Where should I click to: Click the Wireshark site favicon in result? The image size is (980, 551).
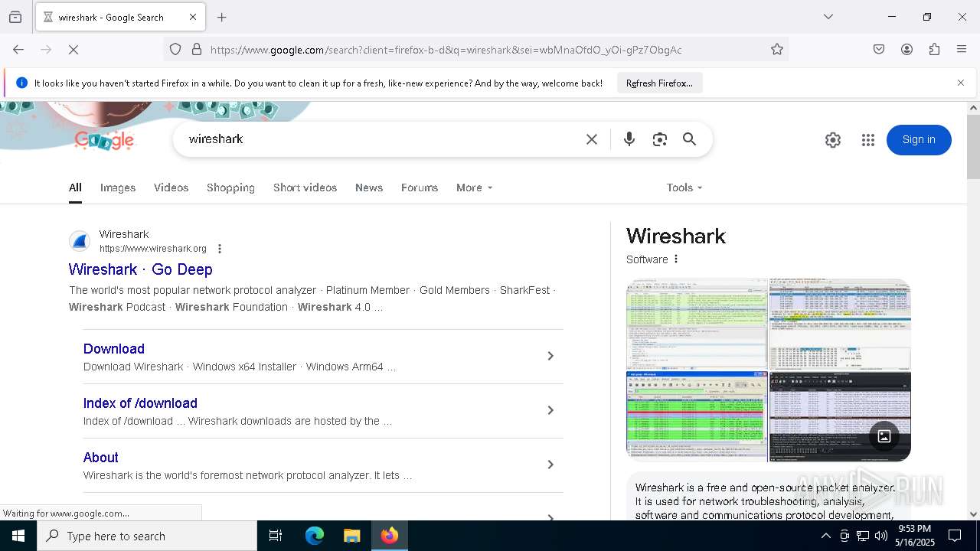click(80, 241)
